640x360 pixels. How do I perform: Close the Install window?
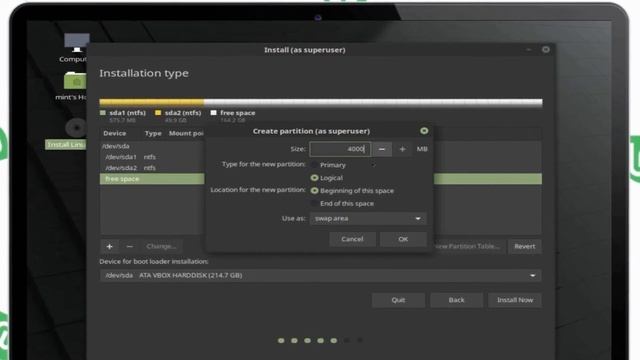546,49
